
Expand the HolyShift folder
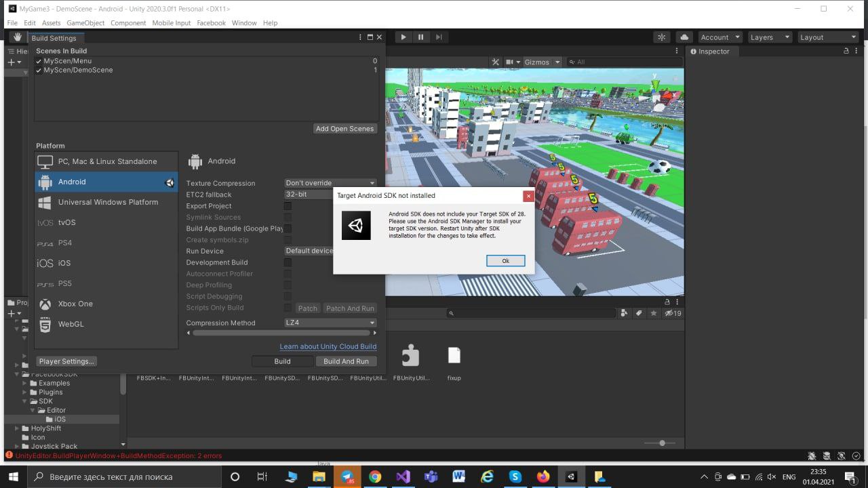18,428
